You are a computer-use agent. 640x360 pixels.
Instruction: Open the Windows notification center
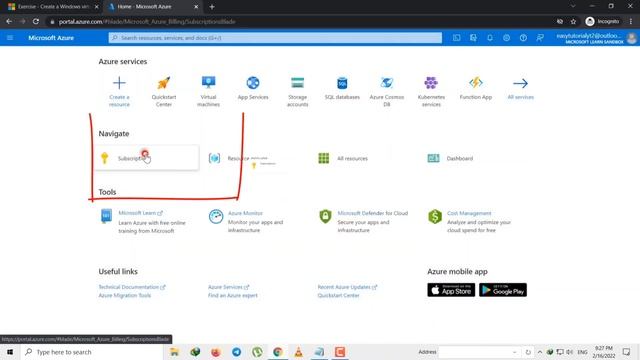(x=627, y=352)
